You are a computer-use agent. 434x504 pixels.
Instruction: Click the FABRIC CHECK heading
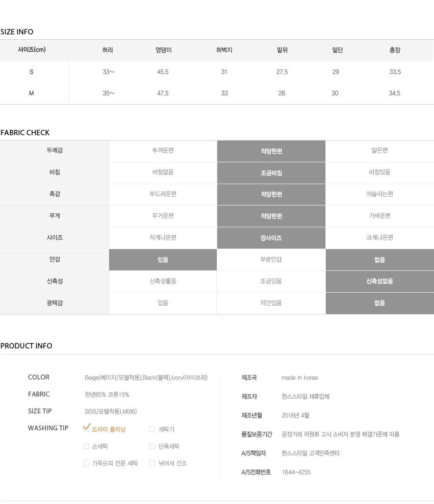[25, 133]
